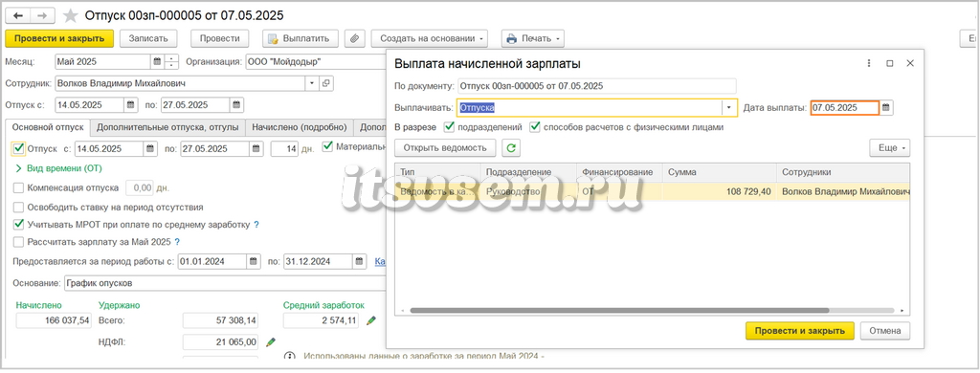Close the Выплата начисленной зарплаты dialog
Viewport: 980px width, 373px height.
click(x=910, y=63)
